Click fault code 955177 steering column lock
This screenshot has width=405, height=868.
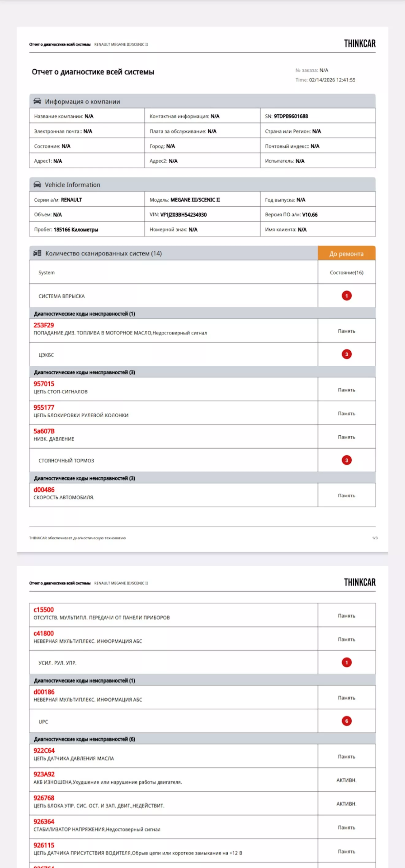pyautogui.click(x=44, y=407)
